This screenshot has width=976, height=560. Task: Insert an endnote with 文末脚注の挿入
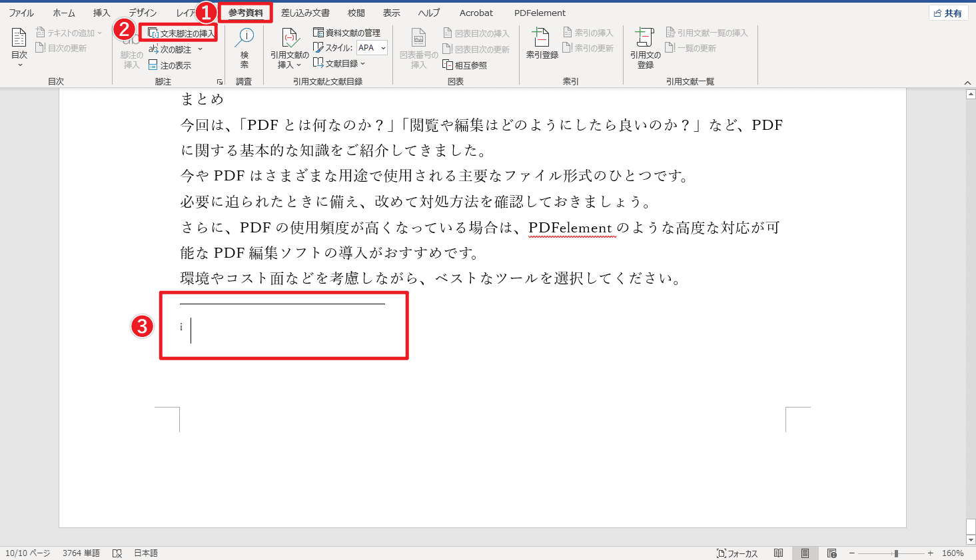click(x=181, y=33)
